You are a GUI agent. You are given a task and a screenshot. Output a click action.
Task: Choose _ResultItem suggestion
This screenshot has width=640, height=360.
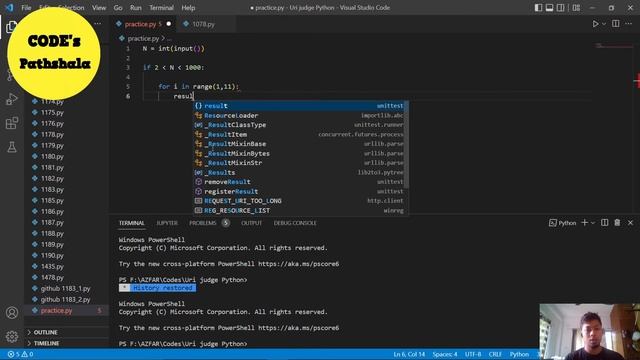(x=299, y=134)
